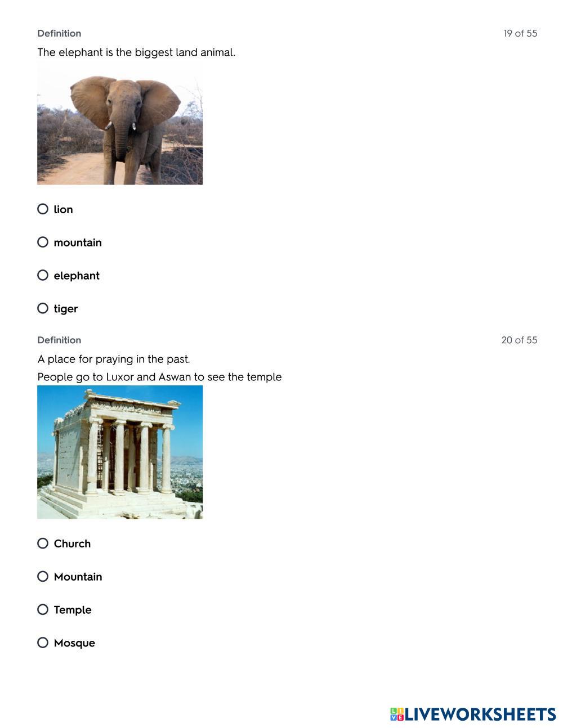Select the 'elephant' radio option
Image resolution: width=563 pixels, height=728 pixels.
point(43,276)
